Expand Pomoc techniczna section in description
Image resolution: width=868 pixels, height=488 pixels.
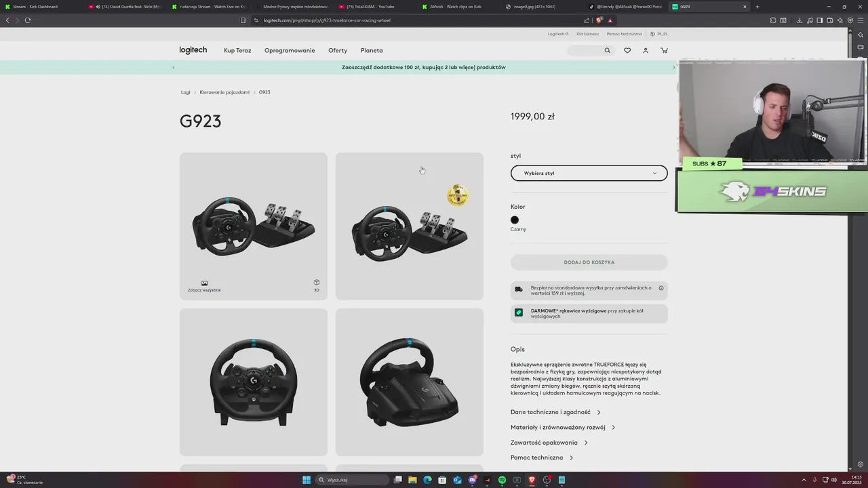542,457
